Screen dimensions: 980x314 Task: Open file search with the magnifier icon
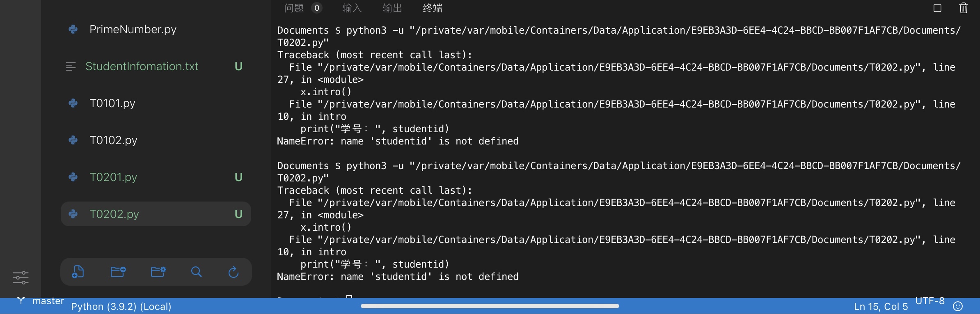(196, 272)
